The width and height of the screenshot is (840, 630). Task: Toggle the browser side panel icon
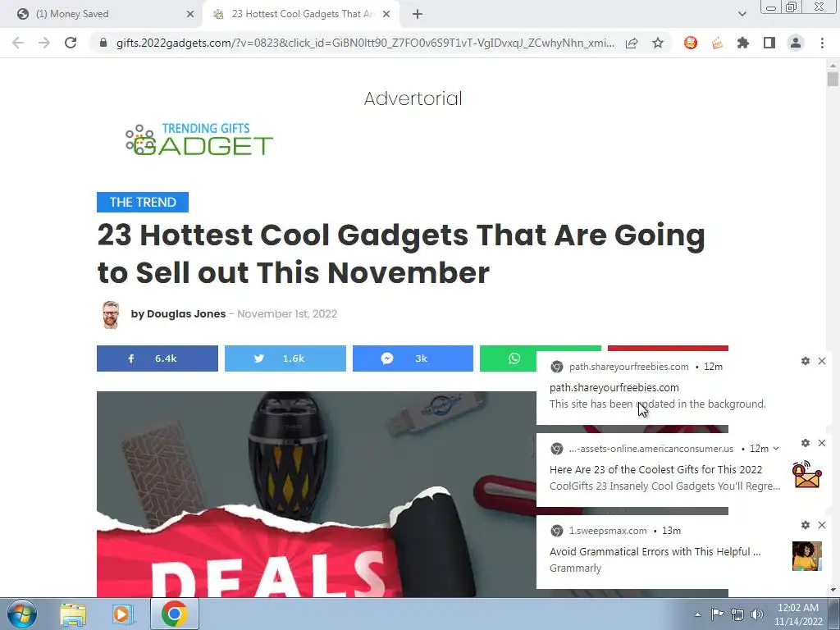point(769,43)
